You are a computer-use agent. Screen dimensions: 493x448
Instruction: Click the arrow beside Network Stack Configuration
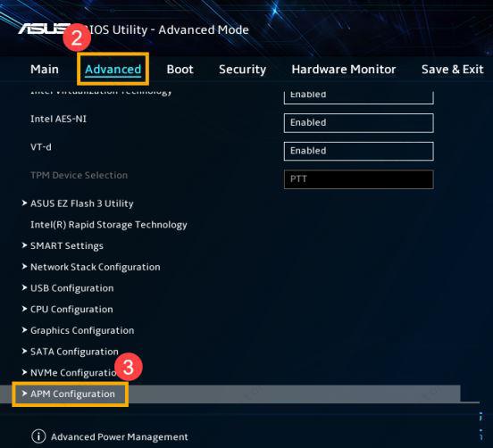point(24,267)
